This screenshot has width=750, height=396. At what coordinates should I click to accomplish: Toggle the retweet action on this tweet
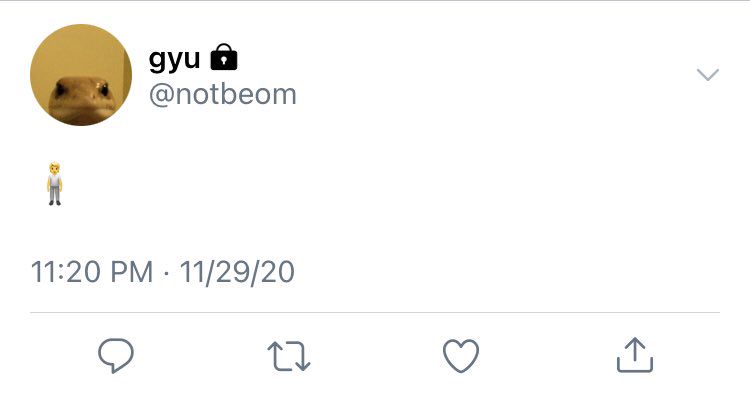click(289, 356)
